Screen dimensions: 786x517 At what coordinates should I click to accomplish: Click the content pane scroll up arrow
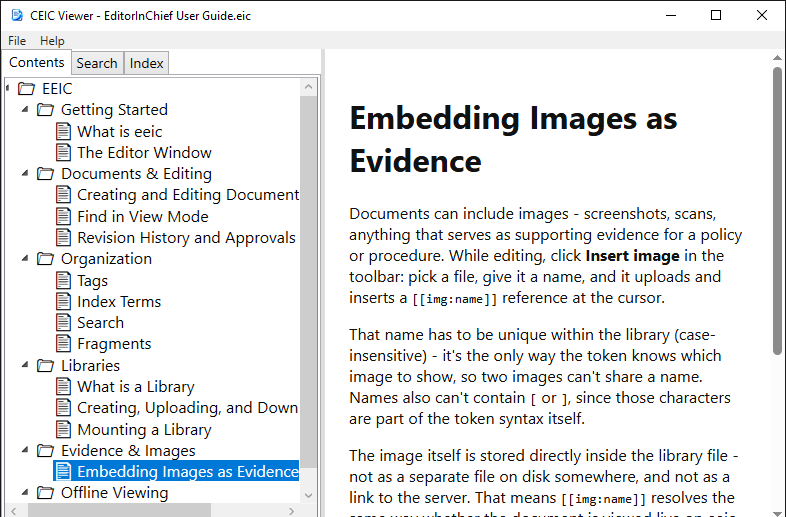(x=777, y=58)
